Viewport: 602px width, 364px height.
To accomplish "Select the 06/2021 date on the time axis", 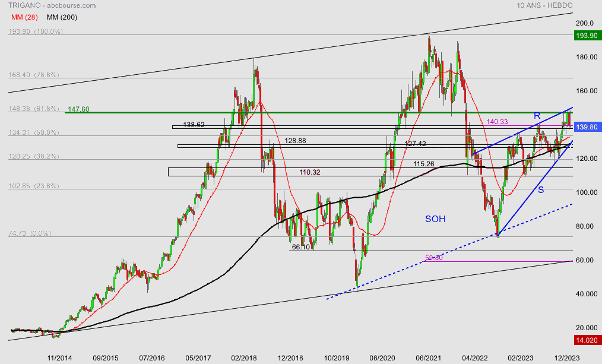I will 429,358.
